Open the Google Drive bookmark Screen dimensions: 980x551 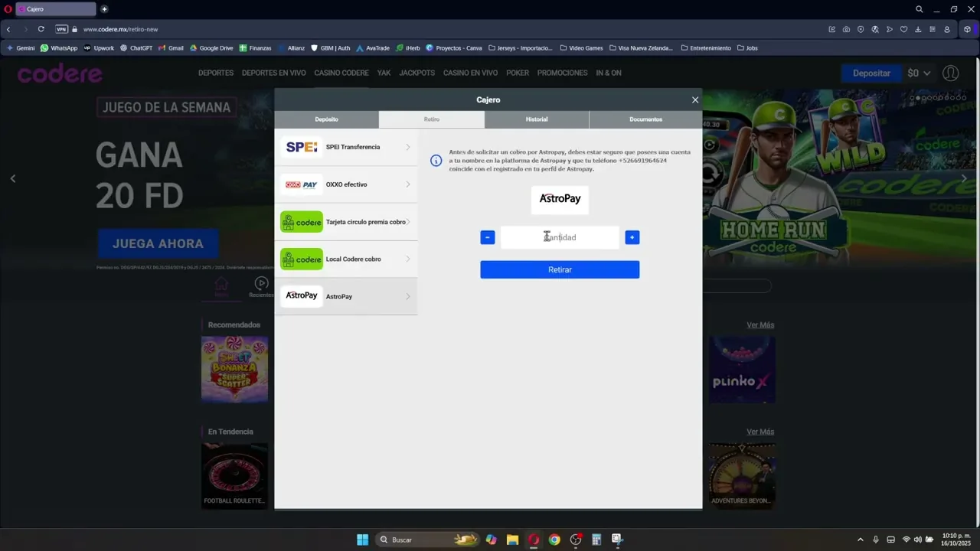211,47
